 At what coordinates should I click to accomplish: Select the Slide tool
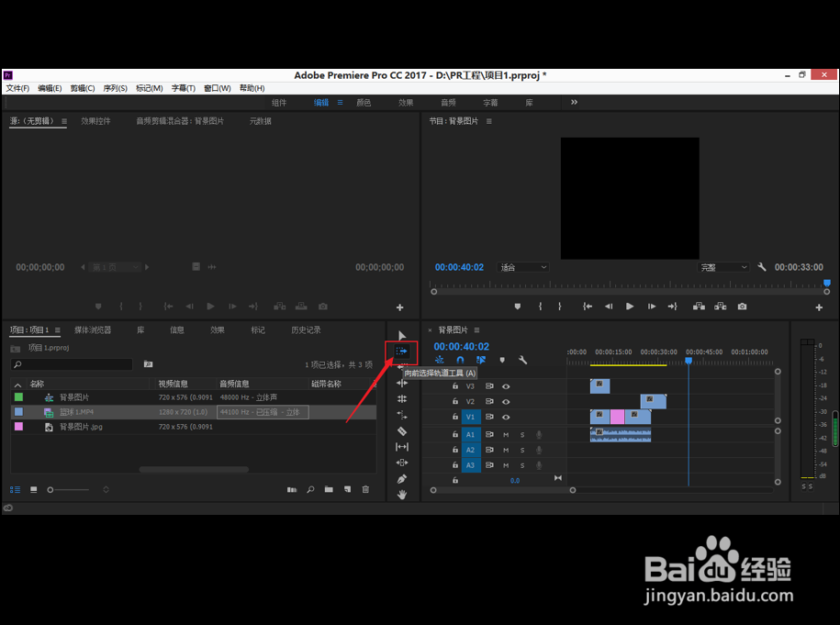point(402,463)
